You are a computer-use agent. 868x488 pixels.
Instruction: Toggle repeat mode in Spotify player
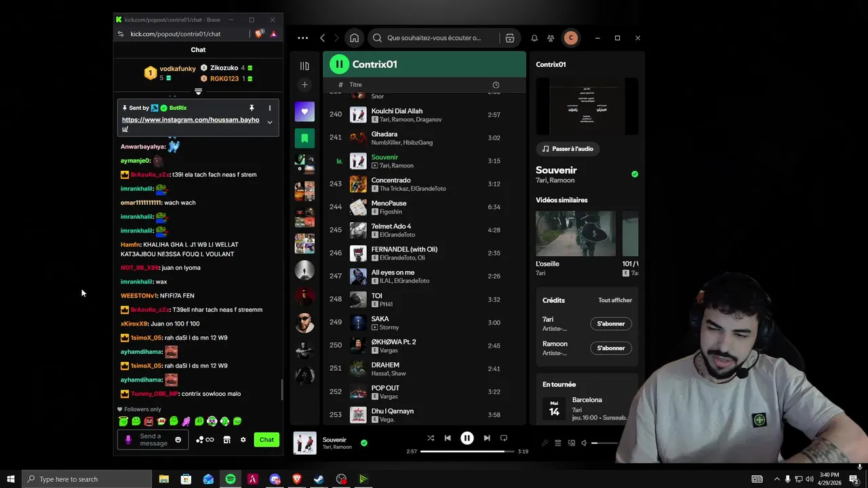[x=503, y=438]
